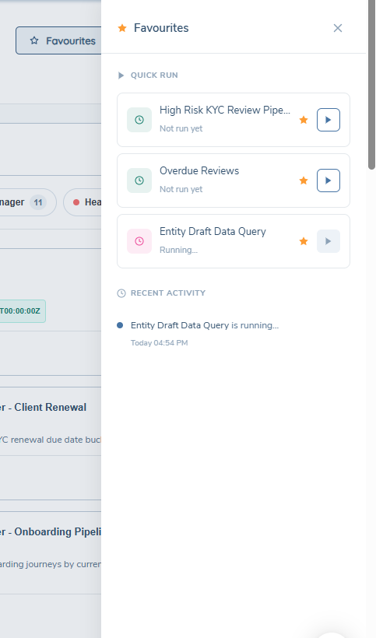Image resolution: width=376 pixels, height=638 pixels.
Task: Click the RECENT ACTIVITY section heading
Action: pyautogui.click(x=168, y=293)
